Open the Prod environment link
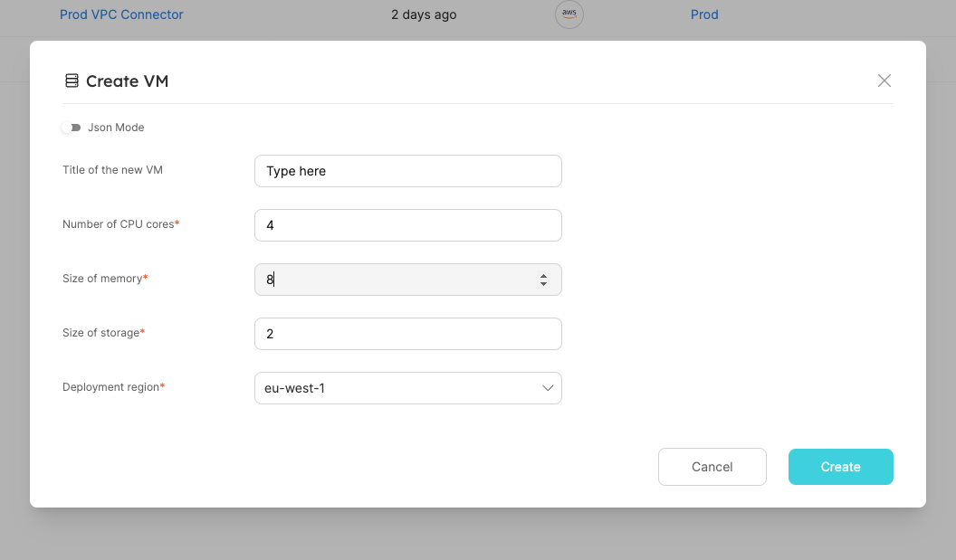This screenshot has width=956, height=560. coord(704,14)
